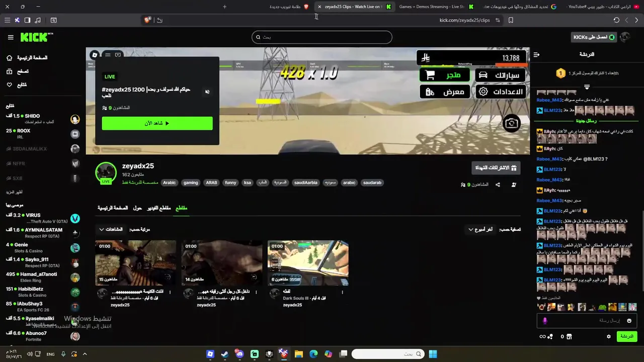Click the purple microphone chat icon
644x362 pixels.
[545, 321]
